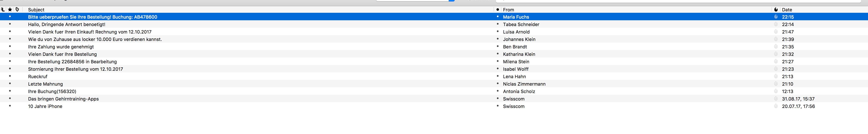
Task: Mark the Swisscom '10 Jahre iPhone' email as junk
Action: pos(776,106)
